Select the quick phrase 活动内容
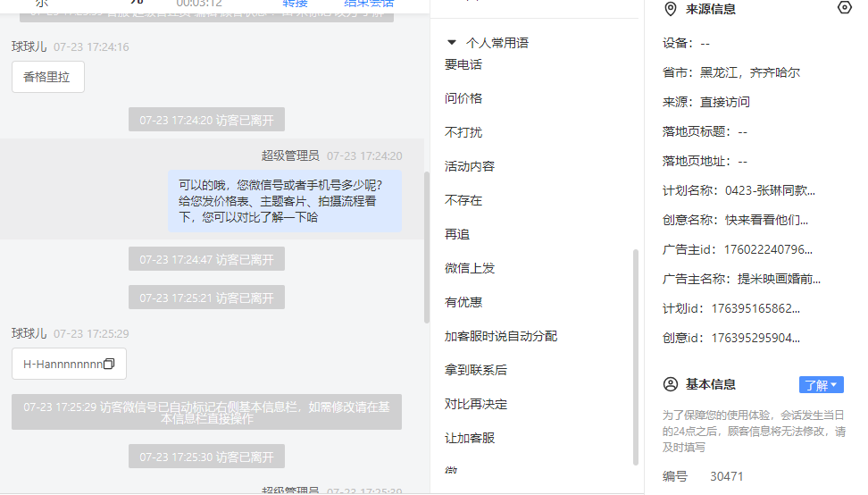The width and height of the screenshot is (868, 495). tap(470, 166)
